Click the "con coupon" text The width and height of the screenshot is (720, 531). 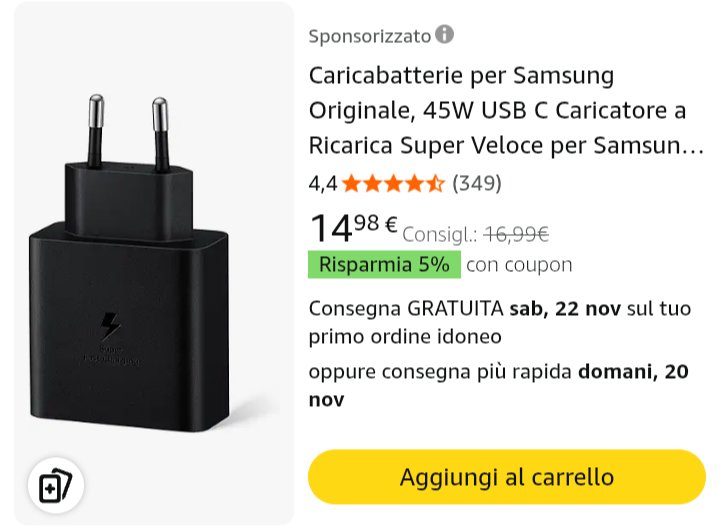[x=519, y=265]
